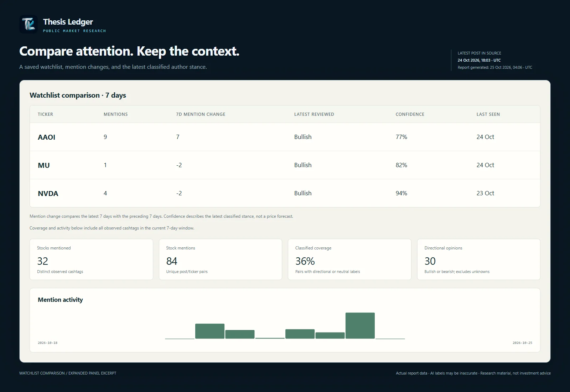This screenshot has height=392, width=570.
Task: Click the LATEST REVIEWED column header
Action: coord(314,114)
